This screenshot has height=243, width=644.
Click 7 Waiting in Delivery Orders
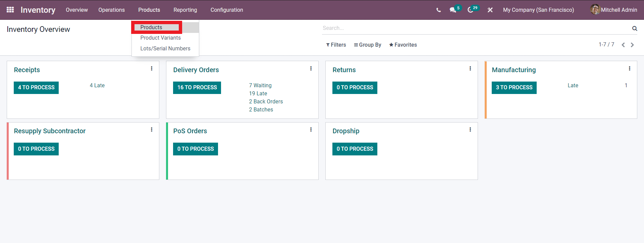point(260,86)
